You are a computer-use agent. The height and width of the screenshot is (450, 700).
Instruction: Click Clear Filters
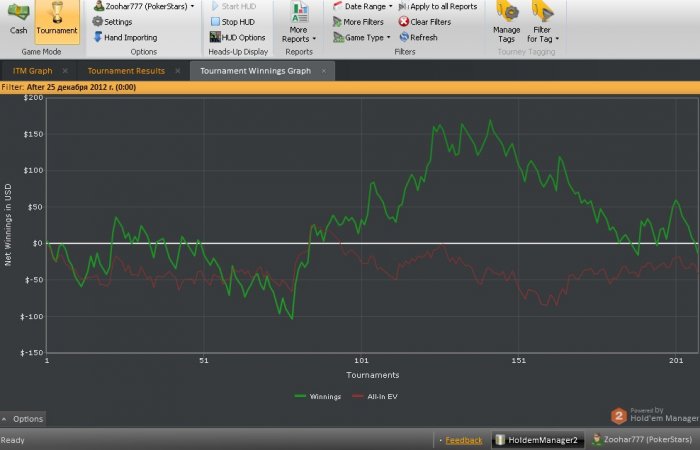pos(425,21)
